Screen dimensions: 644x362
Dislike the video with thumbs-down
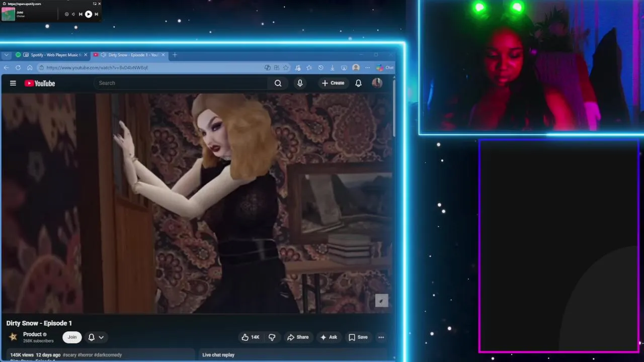[272, 337]
